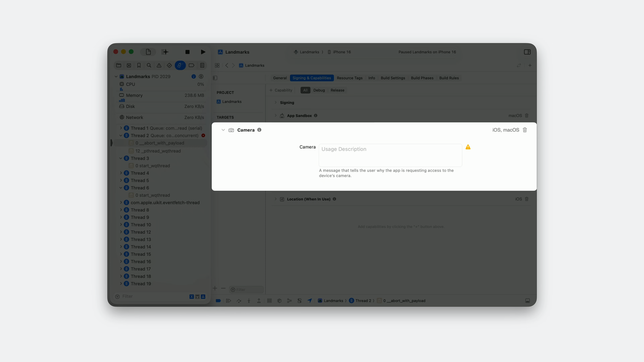Viewport: 644px width, 362px height.
Task: Open the Debug navigator icon
Action: click(x=180, y=66)
